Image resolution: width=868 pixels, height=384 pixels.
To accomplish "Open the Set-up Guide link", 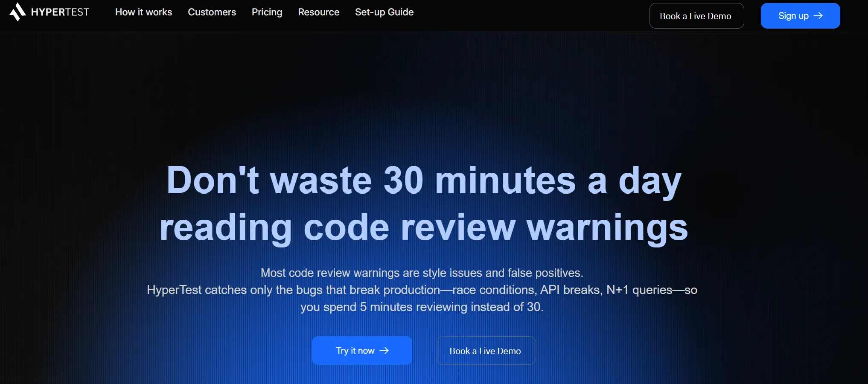I will [384, 12].
